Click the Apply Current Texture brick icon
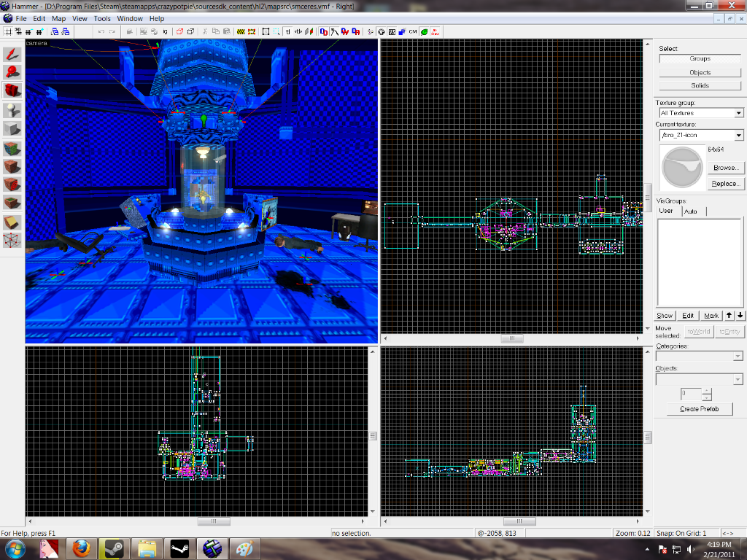 12,167
